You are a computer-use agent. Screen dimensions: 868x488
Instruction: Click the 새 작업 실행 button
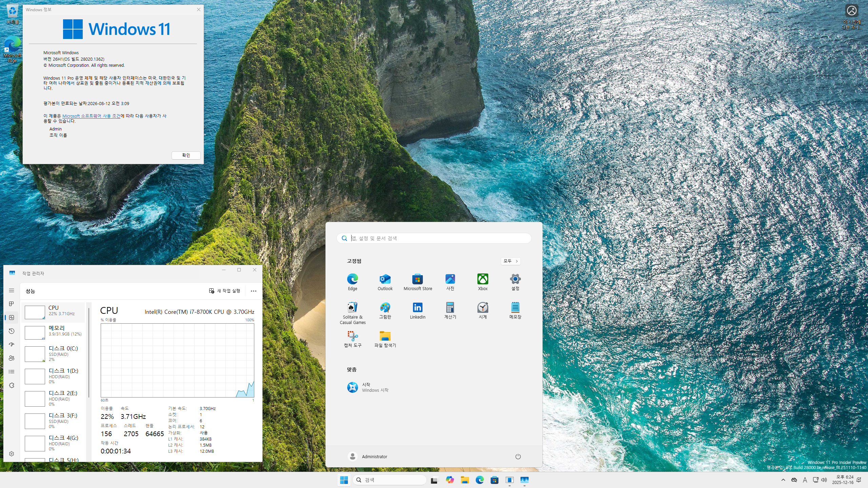[x=224, y=291]
